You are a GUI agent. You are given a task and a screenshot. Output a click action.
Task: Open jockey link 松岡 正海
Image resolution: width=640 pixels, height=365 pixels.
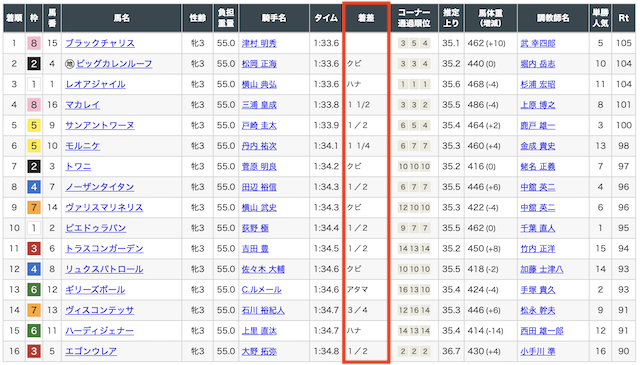pos(259,64)
